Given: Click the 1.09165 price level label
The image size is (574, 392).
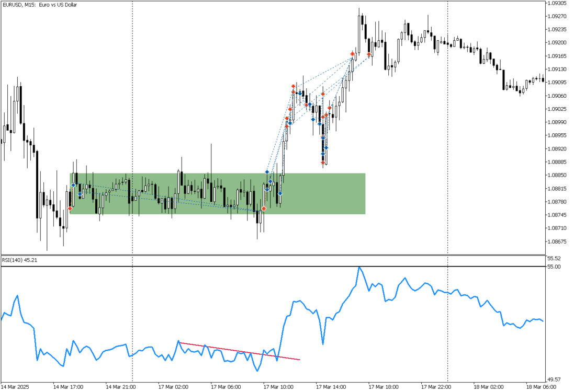Looking at the screenshot, I should point(557,56).
